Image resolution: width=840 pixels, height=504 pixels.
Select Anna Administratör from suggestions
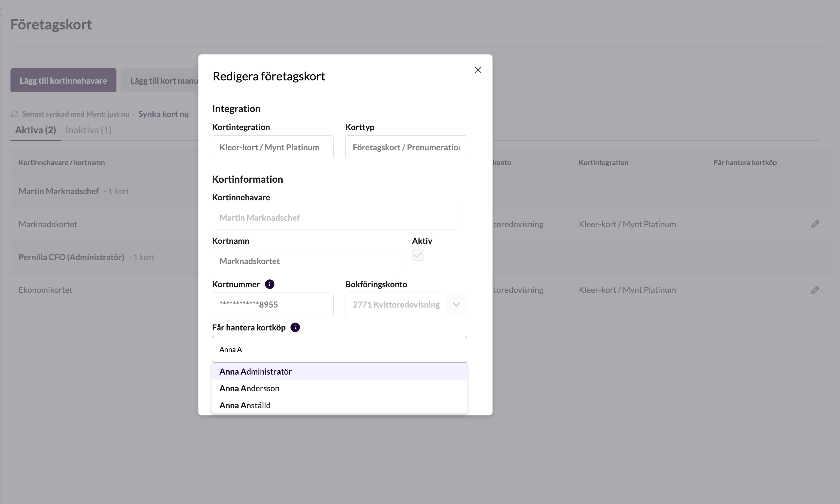tap(339, 372)
